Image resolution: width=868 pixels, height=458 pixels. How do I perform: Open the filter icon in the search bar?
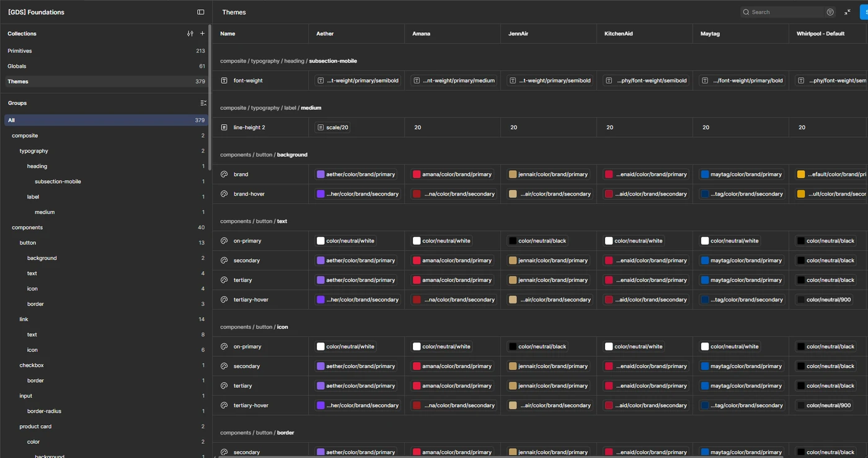pyautogui.click(x=830, y=12)
